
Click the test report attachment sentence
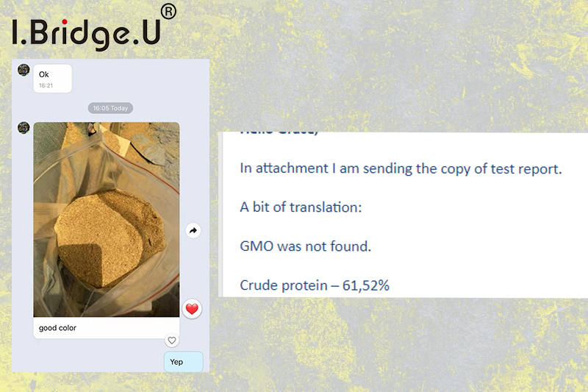[401, 169]
